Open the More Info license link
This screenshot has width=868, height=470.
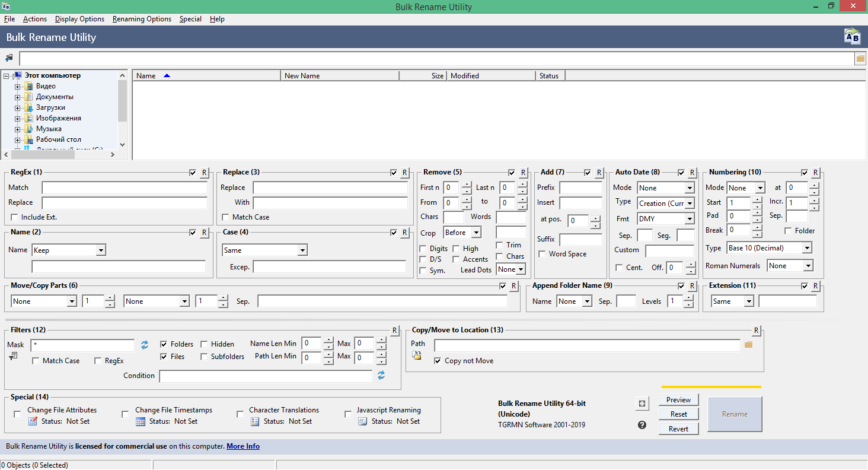click(x=243, y=446)
